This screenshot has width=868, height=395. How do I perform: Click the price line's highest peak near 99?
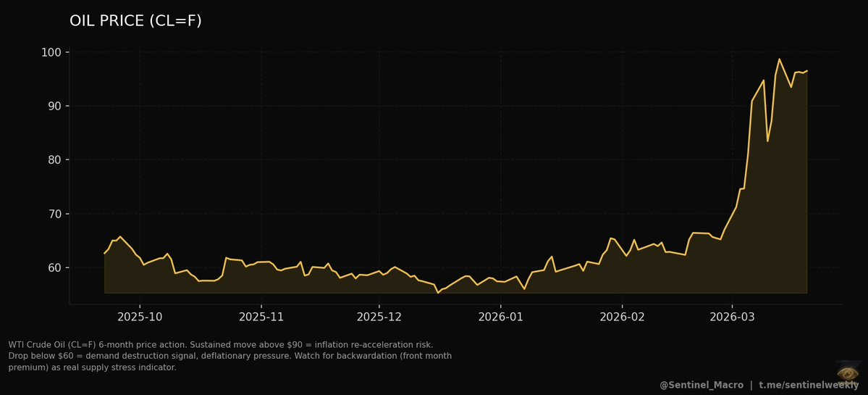[779, 59]
